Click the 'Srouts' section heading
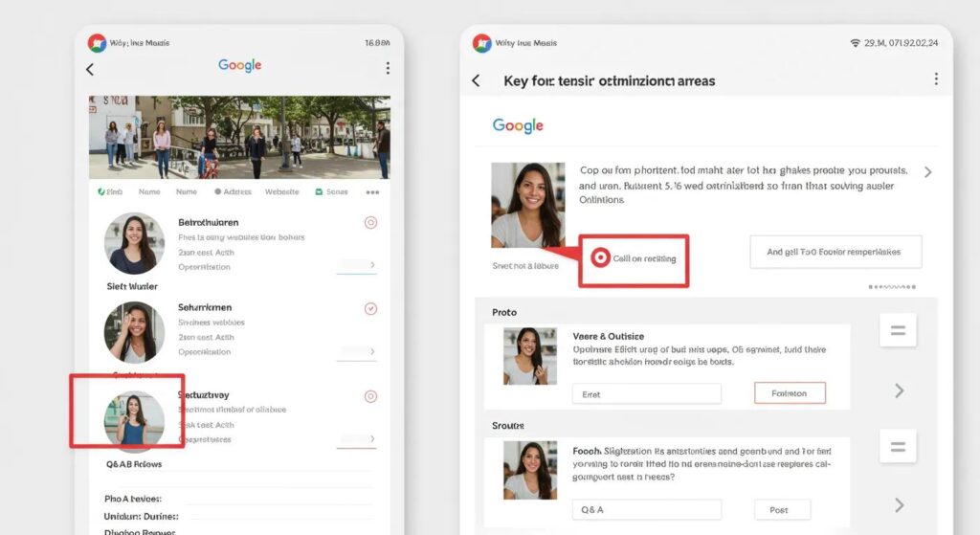 508,426
